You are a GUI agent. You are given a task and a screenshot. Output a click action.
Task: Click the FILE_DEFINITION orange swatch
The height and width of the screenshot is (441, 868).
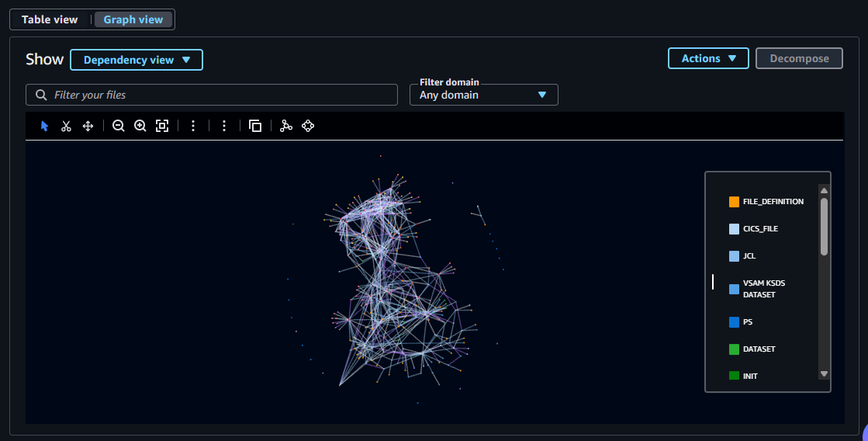coord(734,202)
